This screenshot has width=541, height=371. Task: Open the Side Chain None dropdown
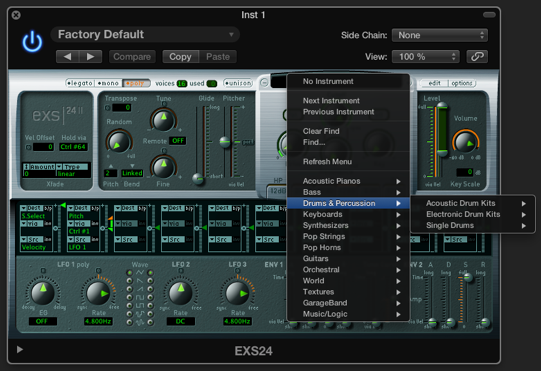click(440, 35)
